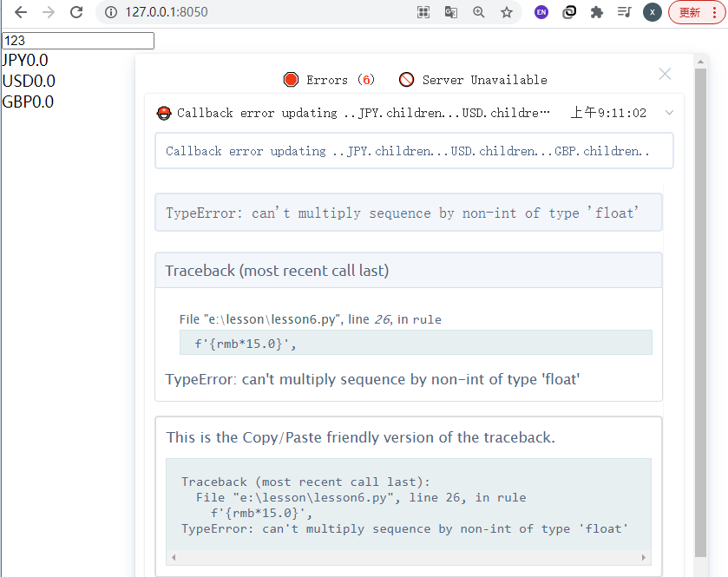Click the GBP0.0 output text
The image size is (728, 577).
tap(28, 102)
